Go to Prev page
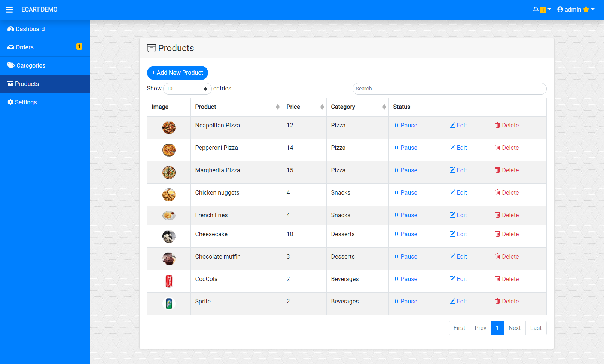Screen dimensions: 604x364 click(481, 328)
